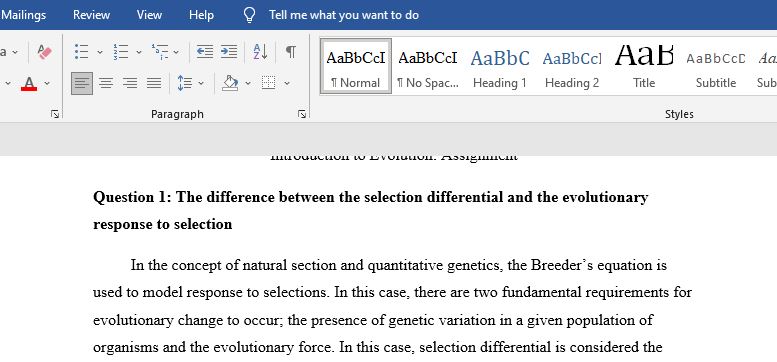Click the Multilevel list icon
Image resolution: width=777 pixels, height=362 pixels.
tap(160, 52)
